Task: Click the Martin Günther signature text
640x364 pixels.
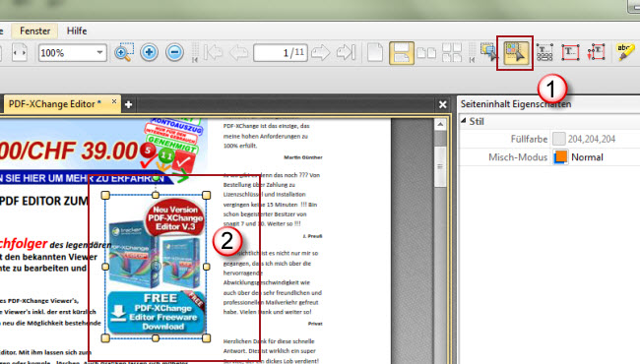Action: [x=303, y=157]
